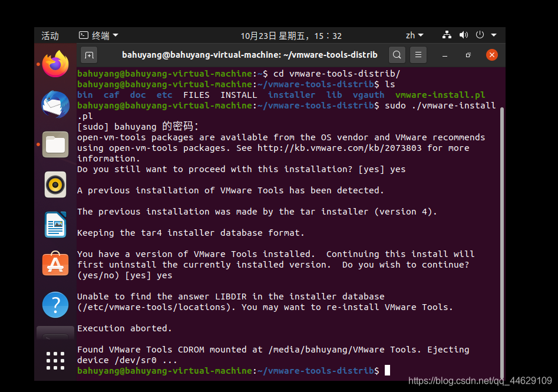Close the terminal window
The height and width of the screenshot is (392, 558).
492,55
